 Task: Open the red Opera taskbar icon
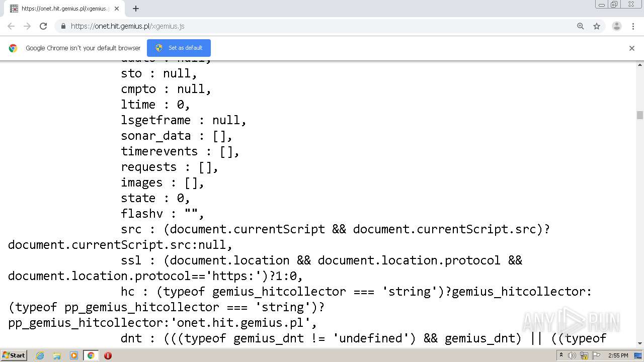click(108, 355)
